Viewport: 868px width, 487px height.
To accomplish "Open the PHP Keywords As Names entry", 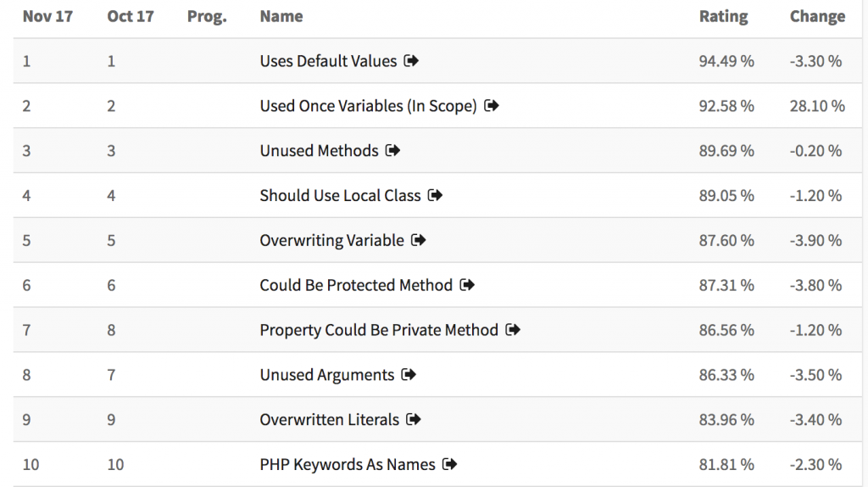I will (x=348, y=464).
